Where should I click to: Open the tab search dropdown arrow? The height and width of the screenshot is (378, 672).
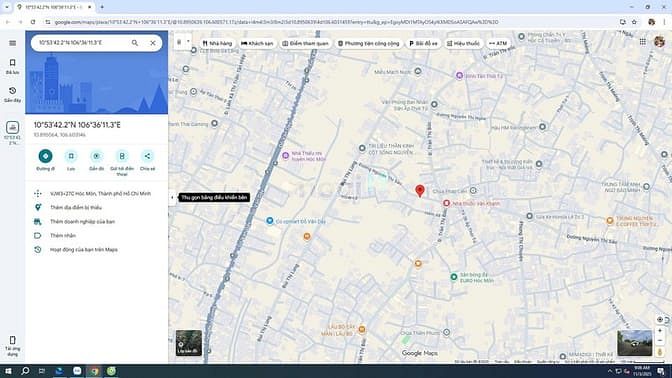pyautogui.click(x=7, y=7)
